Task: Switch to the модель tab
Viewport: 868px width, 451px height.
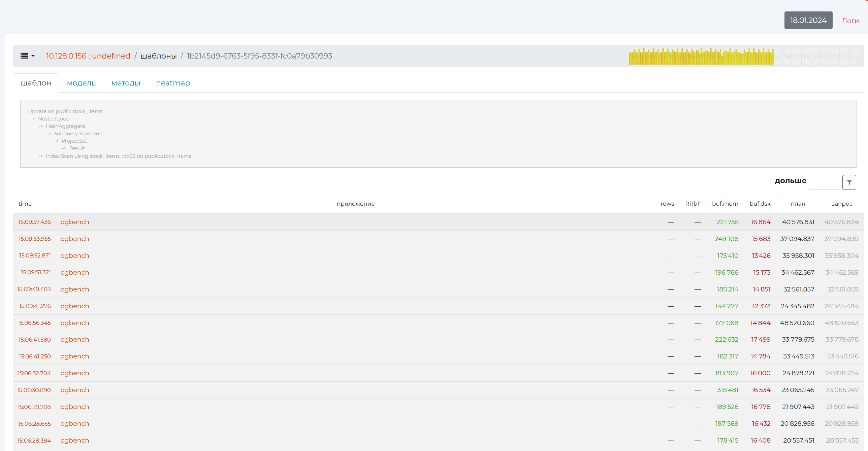Action: tap(81, 83)
